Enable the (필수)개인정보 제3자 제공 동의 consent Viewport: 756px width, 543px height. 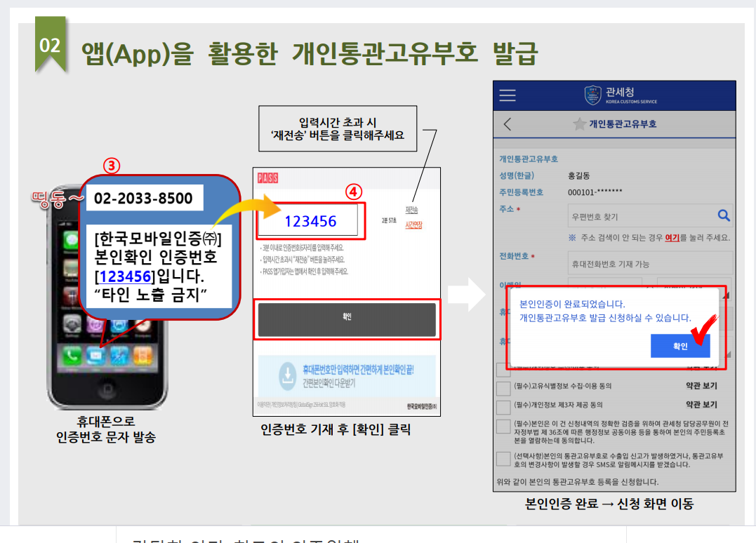pyautogui.click(x=502, y=405)
